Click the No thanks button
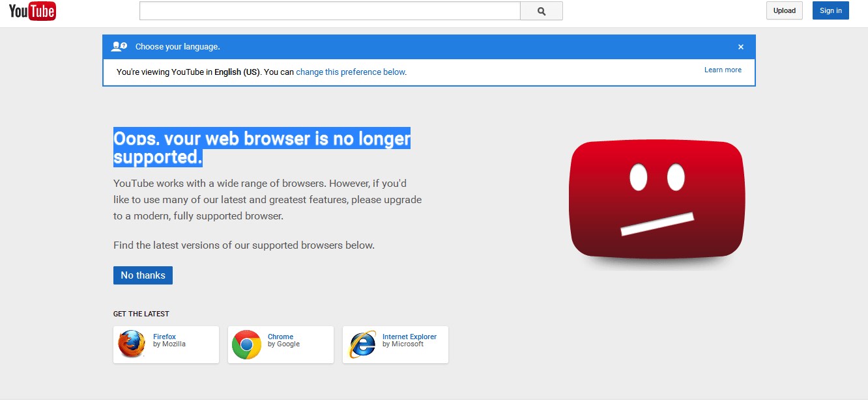This screenshot has width=868, height=401. tap(143, 275)
